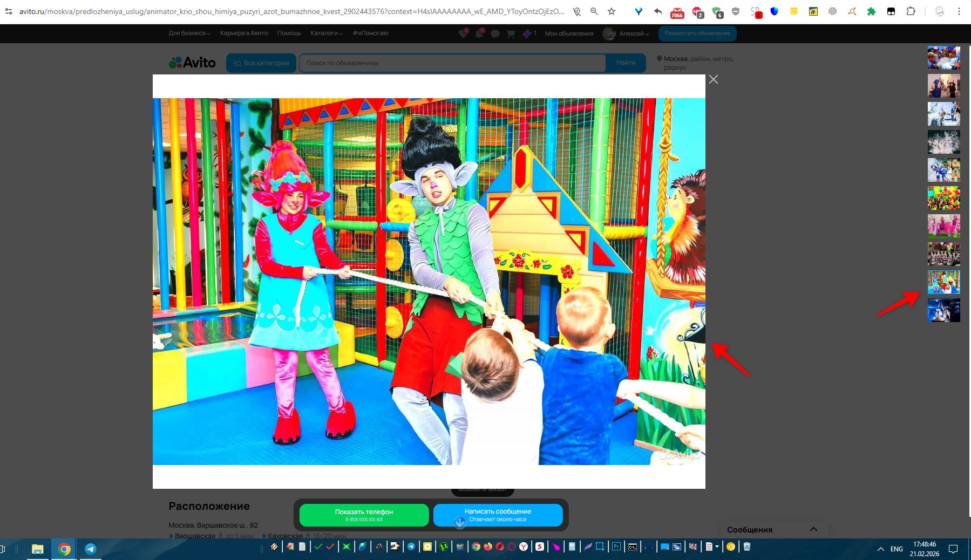This screenshot has width=971, height=560.
Task: Click the Написать сообщение button
Action: pyautogui.click(x=498, y=515)
